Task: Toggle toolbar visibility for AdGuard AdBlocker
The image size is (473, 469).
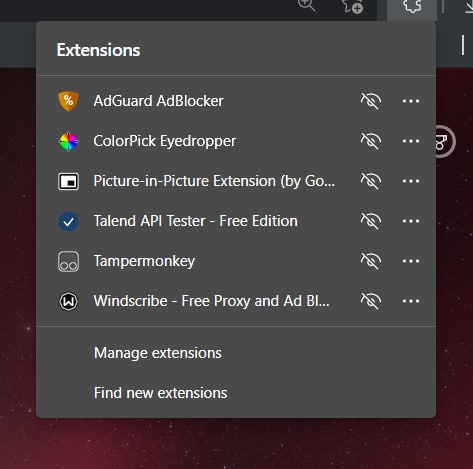Action: (371, 101)
